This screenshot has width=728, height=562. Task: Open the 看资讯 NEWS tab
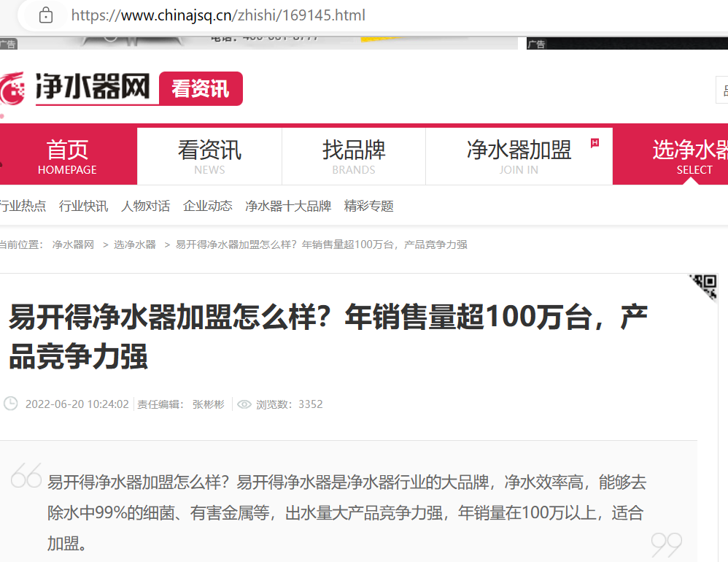pyautogui.click(x=209, y=156)
